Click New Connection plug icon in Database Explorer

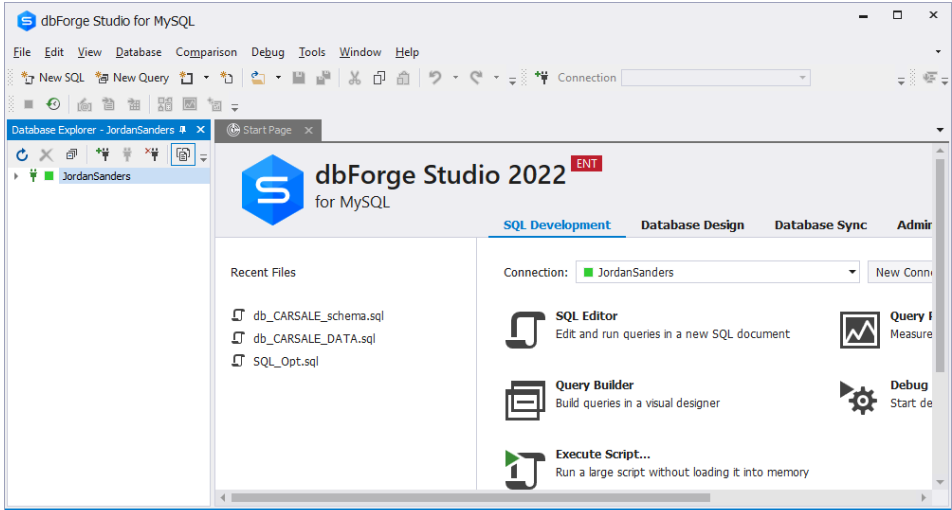click(x=103, y=155)
